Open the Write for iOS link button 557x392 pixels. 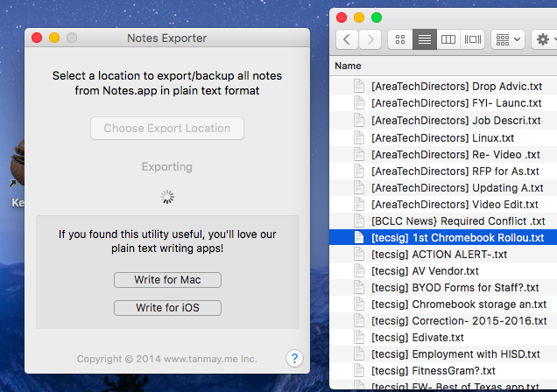click(167, 308)
